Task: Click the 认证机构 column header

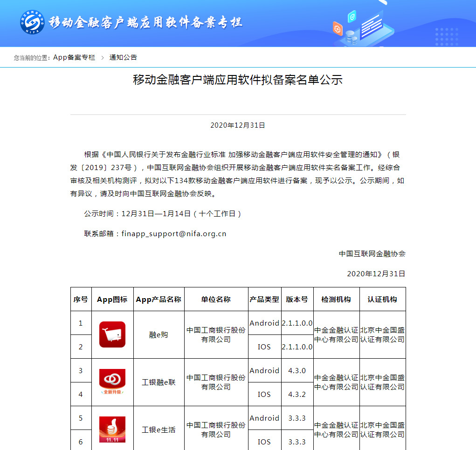Action: [x=382, y=299]
